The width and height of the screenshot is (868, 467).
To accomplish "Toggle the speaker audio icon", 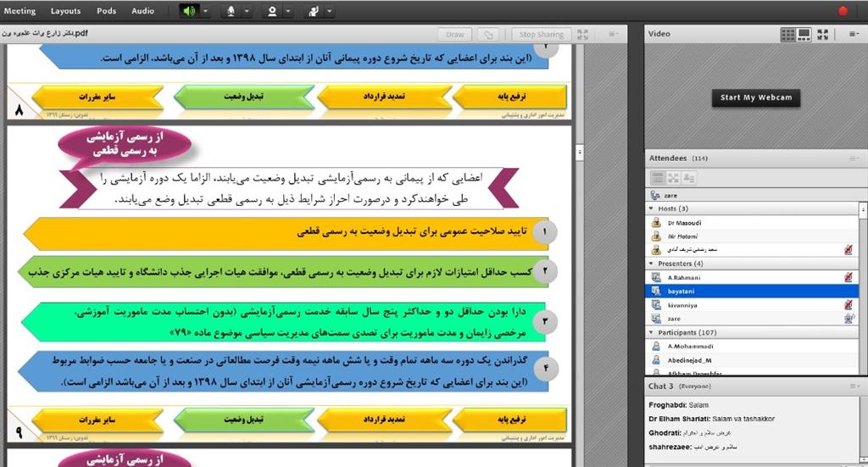I will (189, 11).
